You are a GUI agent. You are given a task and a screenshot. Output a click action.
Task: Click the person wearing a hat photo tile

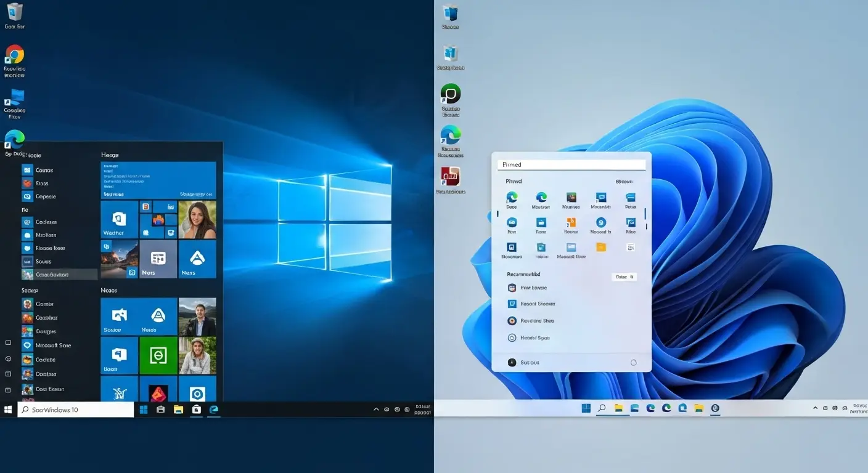click(197, 355)
